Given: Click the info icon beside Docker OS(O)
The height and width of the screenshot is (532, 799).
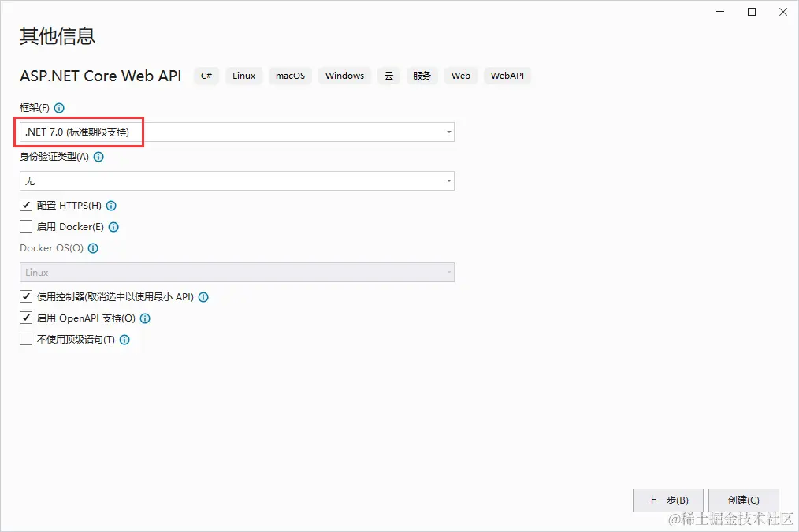Looking at the screenshot, I should (93, 249).
